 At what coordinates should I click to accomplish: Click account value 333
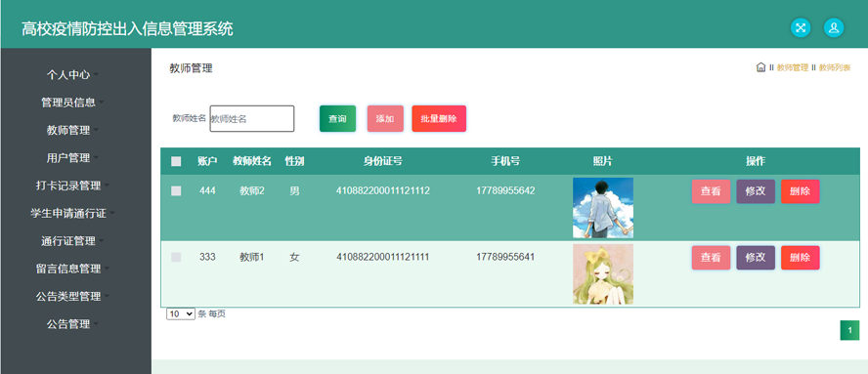[207, 257]
